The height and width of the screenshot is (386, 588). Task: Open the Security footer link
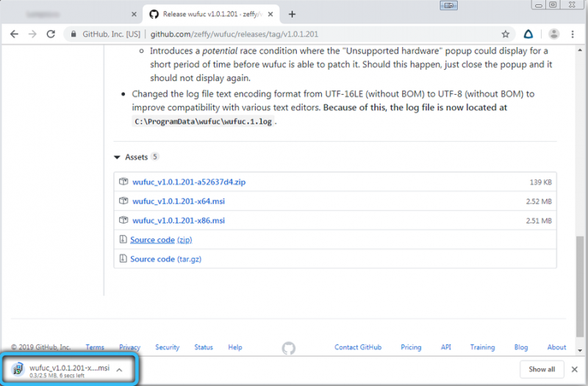click(168, 347)
